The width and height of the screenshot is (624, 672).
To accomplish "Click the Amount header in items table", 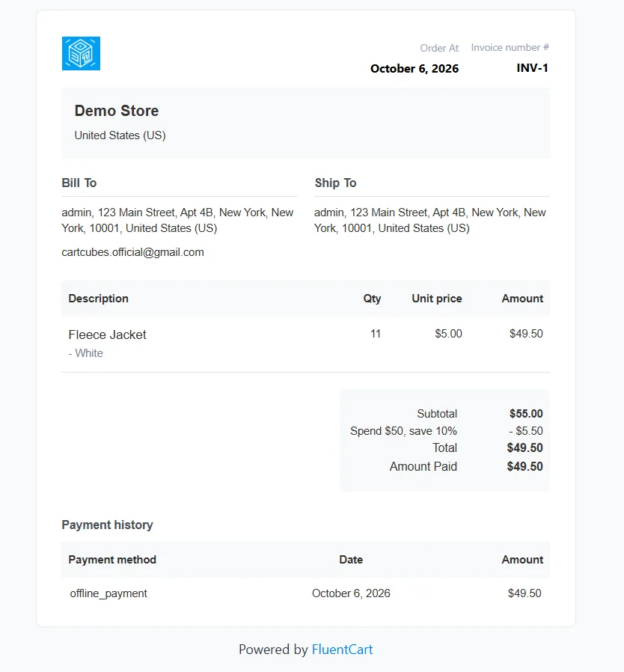I will click(x=522, y=299).
